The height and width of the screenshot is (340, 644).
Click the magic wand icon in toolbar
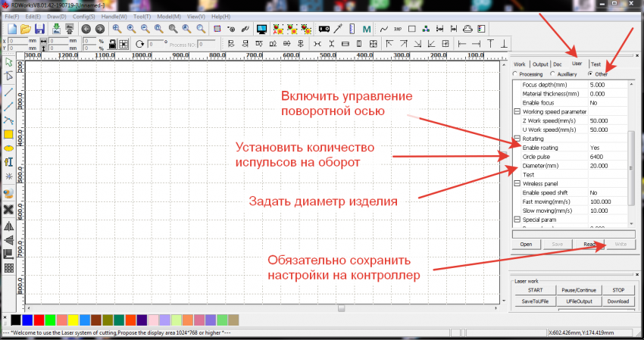click(x=338, y=29)
